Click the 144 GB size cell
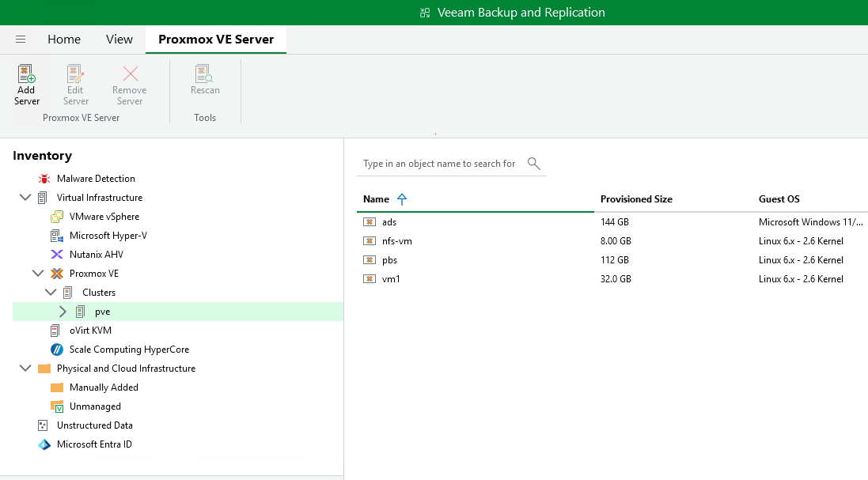This screenshot has width=868, height=480. (x=615, y=222)
